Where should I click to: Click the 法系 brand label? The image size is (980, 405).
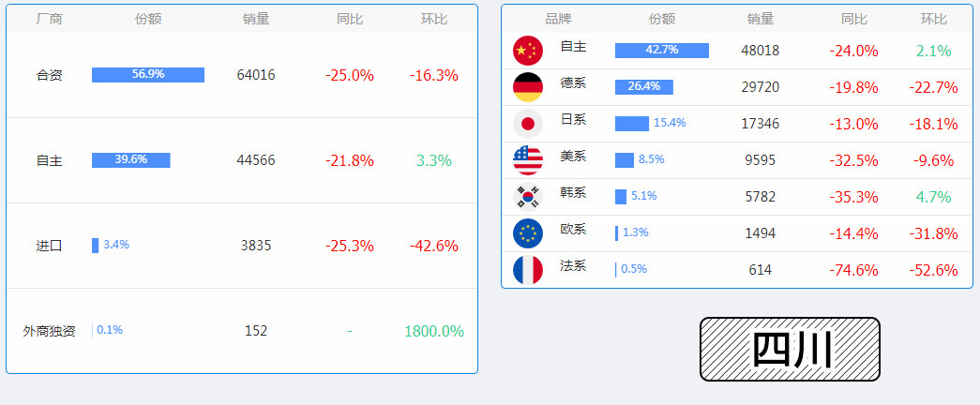tap(573, 266)
